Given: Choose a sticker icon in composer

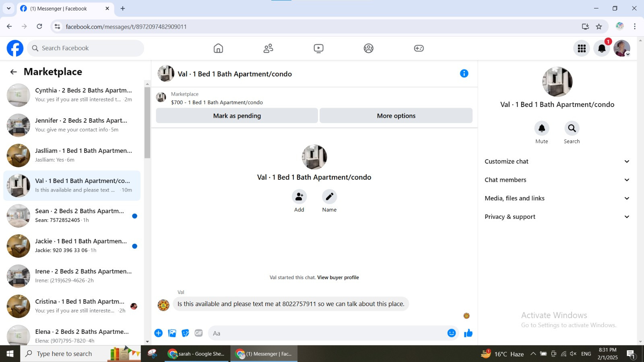Looking at the screenshot, I should pos(185,333).
